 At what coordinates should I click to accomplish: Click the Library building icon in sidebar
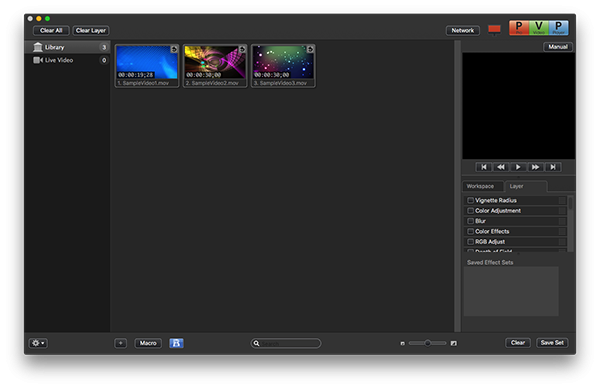(38, 47)
